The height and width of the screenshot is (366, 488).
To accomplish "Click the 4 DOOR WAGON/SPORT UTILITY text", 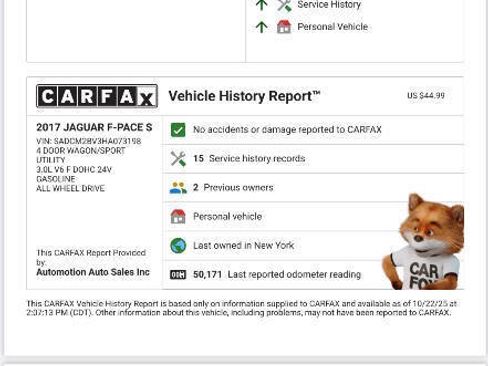I will (81, 155).
